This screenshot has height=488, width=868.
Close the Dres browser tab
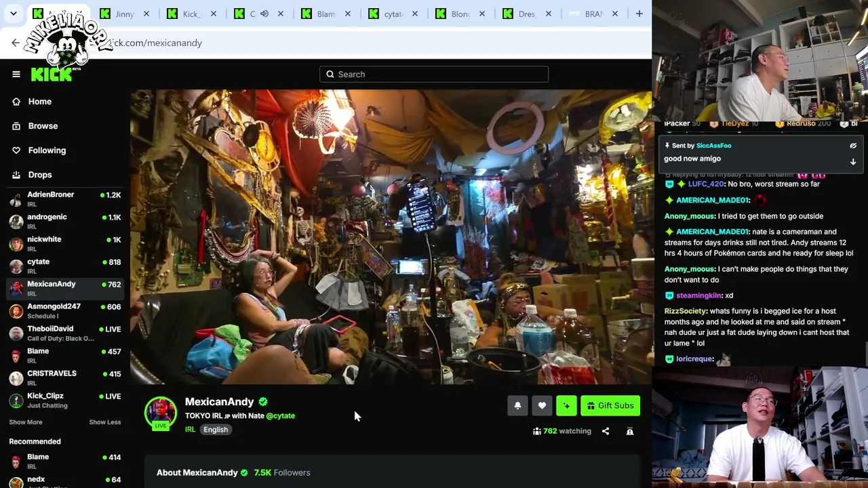[549, 14]
